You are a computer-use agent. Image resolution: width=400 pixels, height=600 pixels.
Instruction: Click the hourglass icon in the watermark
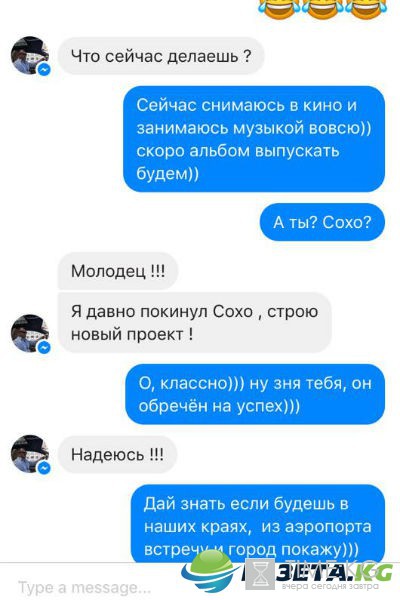(x=260, y=574)
